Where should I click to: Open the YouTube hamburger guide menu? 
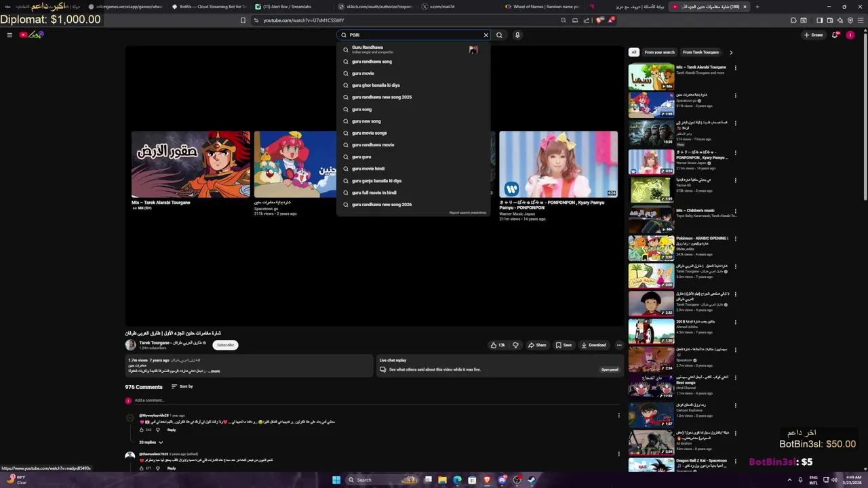(9, 35)
